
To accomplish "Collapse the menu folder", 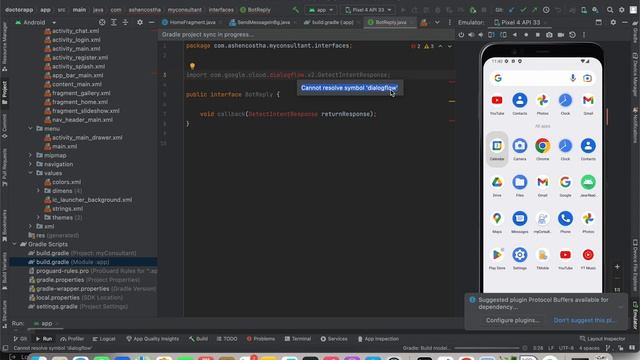I will [31, 129].
